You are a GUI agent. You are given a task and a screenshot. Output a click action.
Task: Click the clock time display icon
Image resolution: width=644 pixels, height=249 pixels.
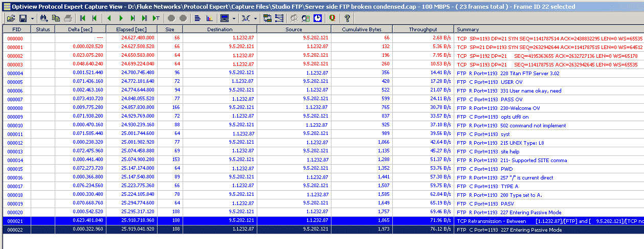tap(318, 18)
